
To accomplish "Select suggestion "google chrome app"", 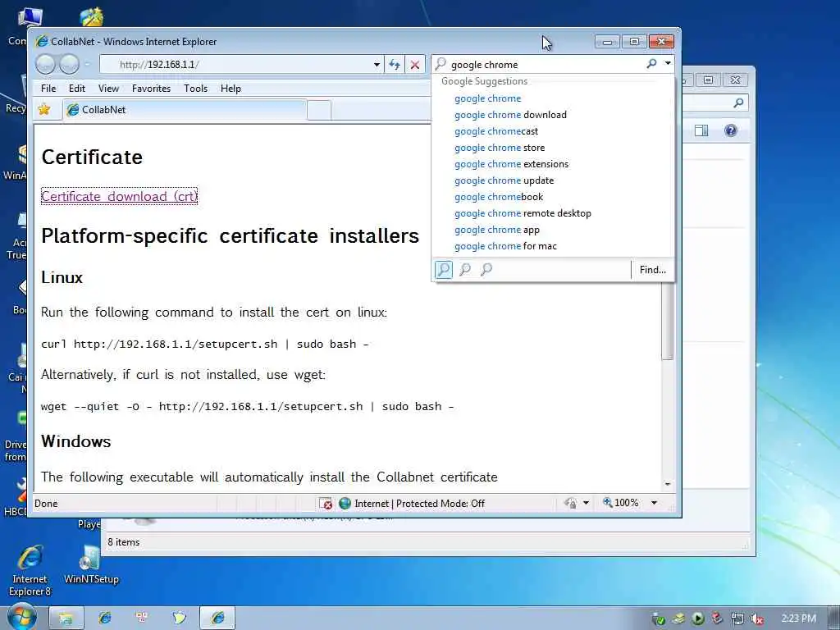I will pos(496,230).
